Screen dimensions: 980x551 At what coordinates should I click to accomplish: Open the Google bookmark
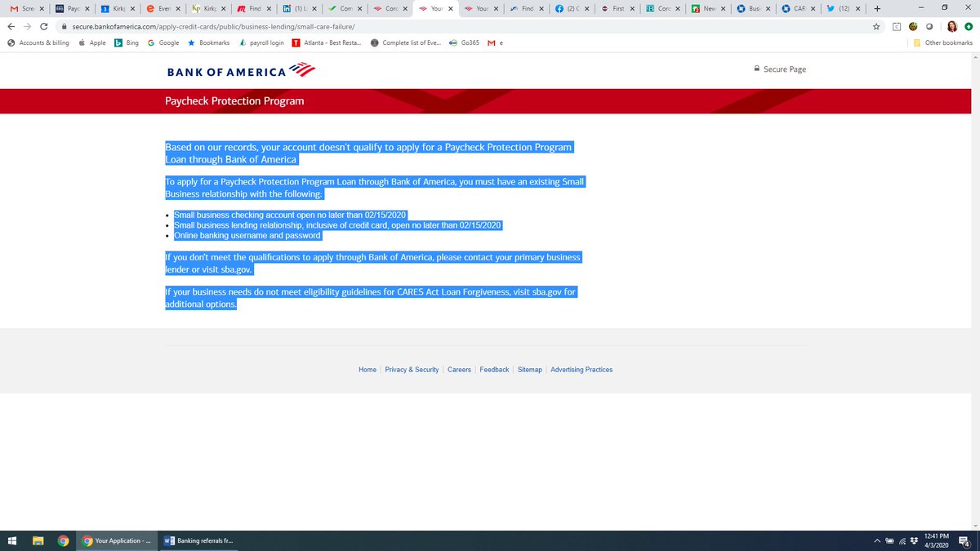[x=163, y=42]
